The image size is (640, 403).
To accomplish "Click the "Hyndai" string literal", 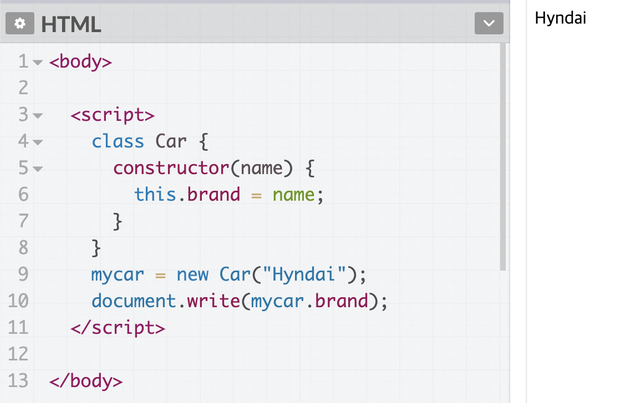I will click(x=304, y=274).
